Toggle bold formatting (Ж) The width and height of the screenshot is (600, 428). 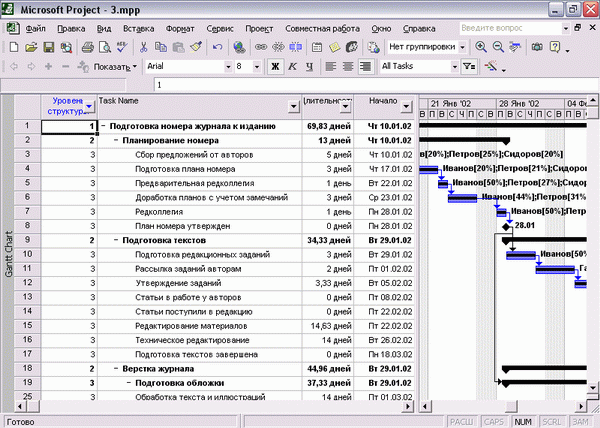[275, 67]
